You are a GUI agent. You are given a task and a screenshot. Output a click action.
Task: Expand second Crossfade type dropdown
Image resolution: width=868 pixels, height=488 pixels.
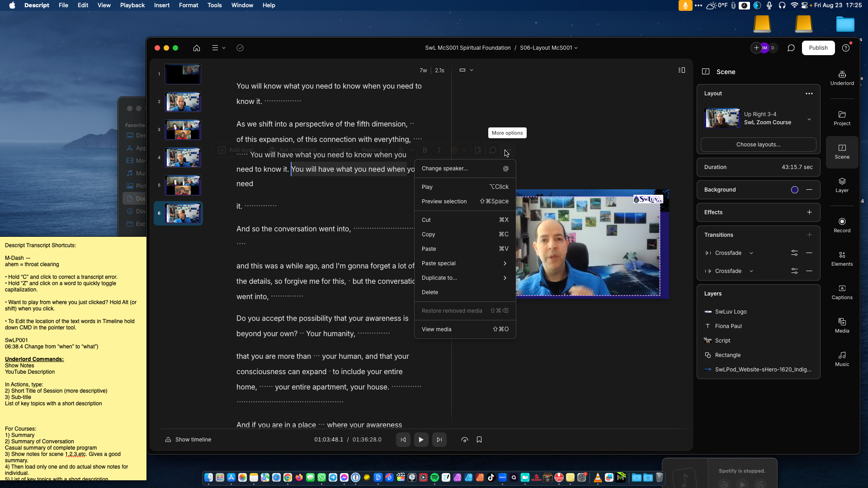751,271
